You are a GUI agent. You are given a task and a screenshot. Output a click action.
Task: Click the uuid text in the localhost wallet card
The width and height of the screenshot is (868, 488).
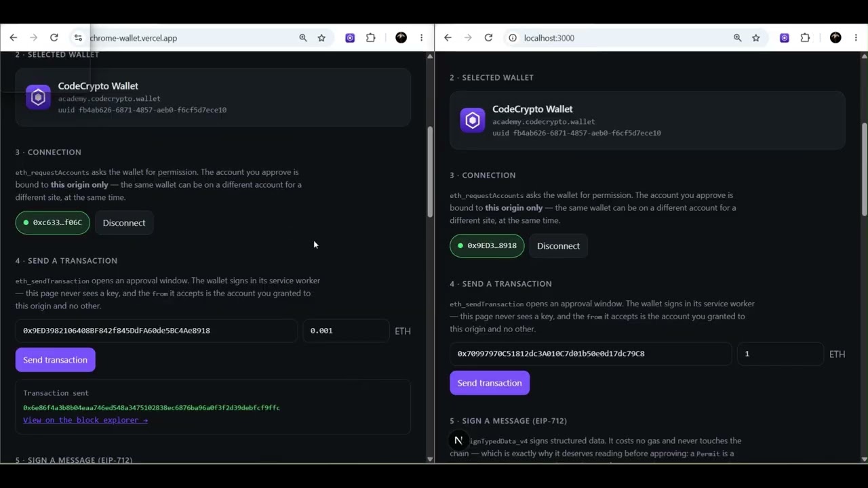click(576, 133)
